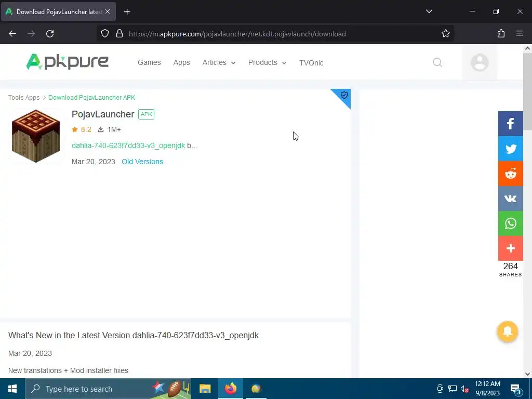Expand the Articles dropdown menu
The height and width of the screenshot is (399, 532).
(219, 63)
